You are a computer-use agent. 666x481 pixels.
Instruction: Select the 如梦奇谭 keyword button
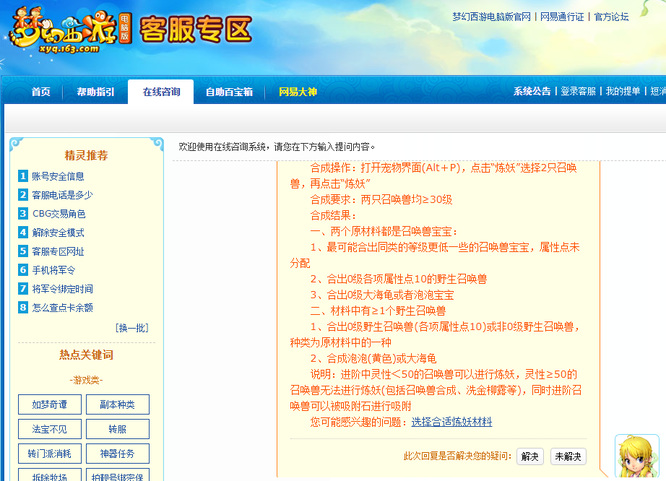point(50,404)
